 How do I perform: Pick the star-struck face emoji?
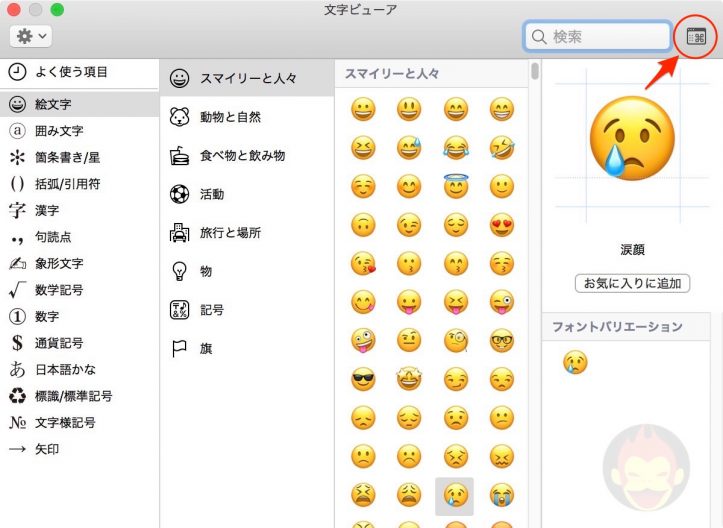coord(409,380)
